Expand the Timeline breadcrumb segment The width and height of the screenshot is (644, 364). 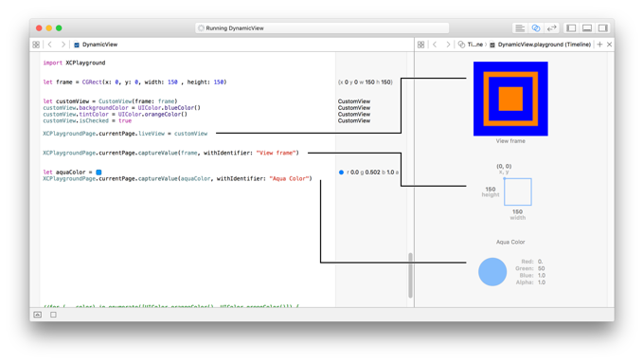471,45
